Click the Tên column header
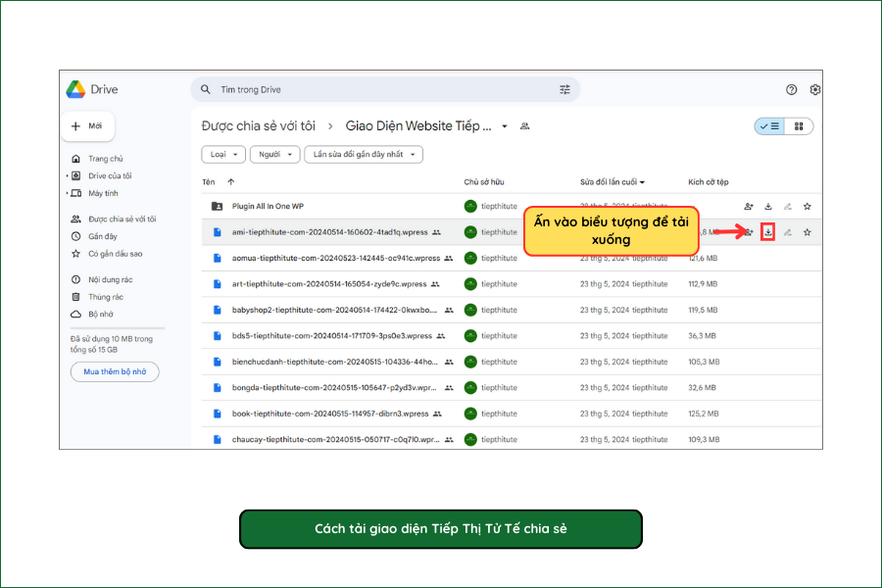882x588 pixels. [209, 181]
